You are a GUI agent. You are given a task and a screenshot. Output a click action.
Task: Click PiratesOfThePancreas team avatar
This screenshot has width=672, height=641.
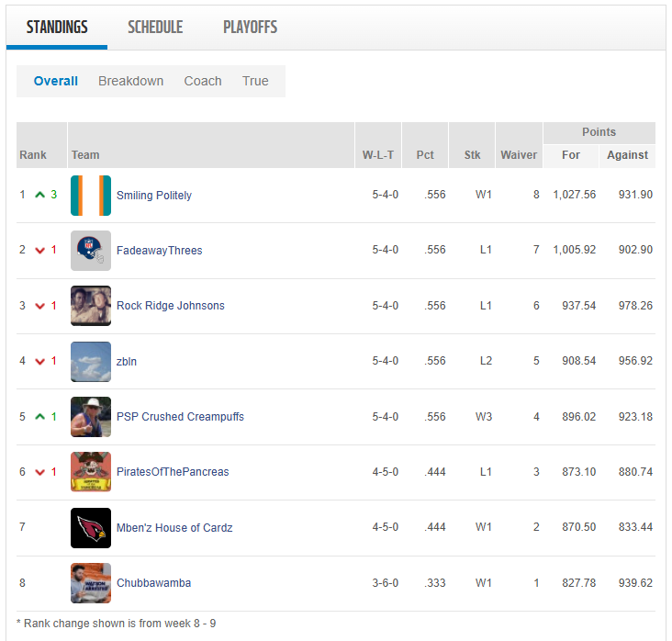[x=90, y=472]
